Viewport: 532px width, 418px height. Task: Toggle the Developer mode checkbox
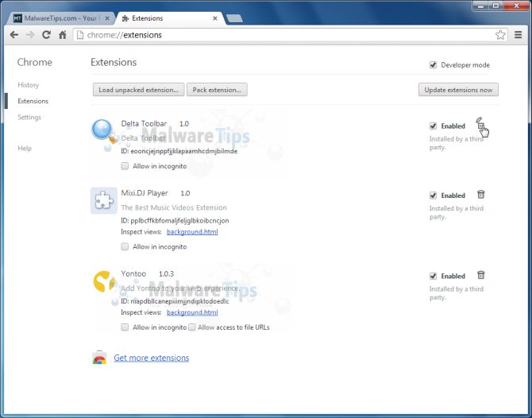click(x=433, y=65)
